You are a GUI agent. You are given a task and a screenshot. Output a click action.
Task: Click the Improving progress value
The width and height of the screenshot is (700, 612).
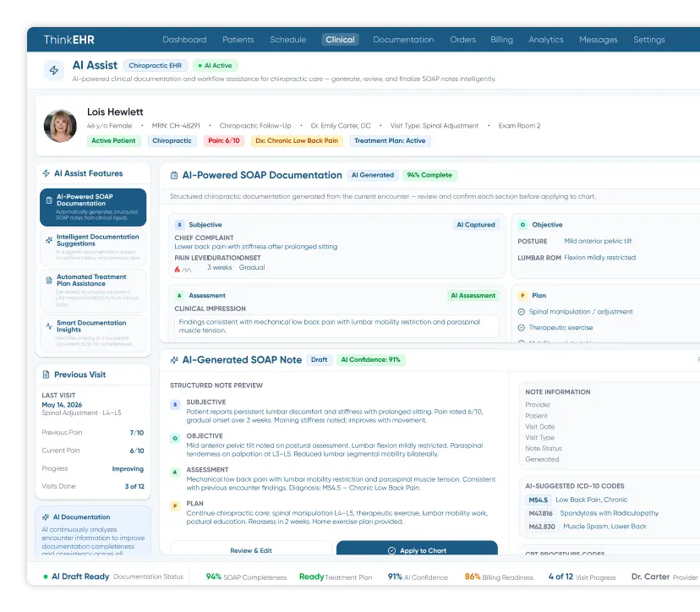click(x=129, y=468)
